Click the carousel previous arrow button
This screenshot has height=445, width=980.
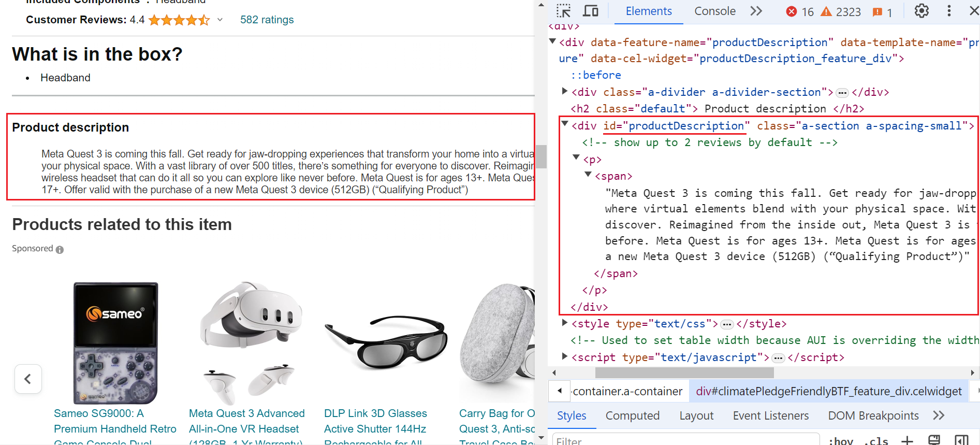click(28, 379)
